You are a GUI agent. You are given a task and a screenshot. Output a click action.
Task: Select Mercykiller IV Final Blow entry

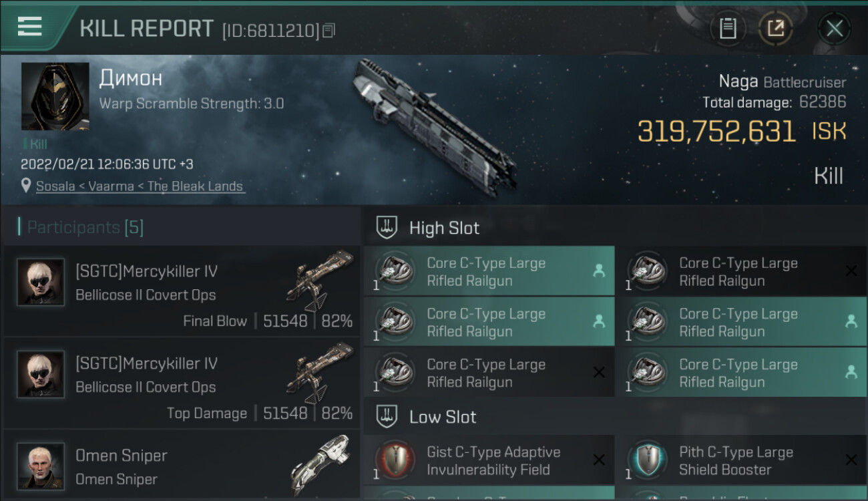pos(182,291)
